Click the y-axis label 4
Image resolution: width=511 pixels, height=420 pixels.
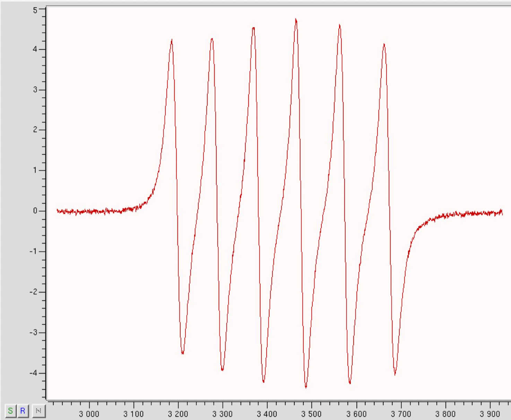[x=35, y=49]
